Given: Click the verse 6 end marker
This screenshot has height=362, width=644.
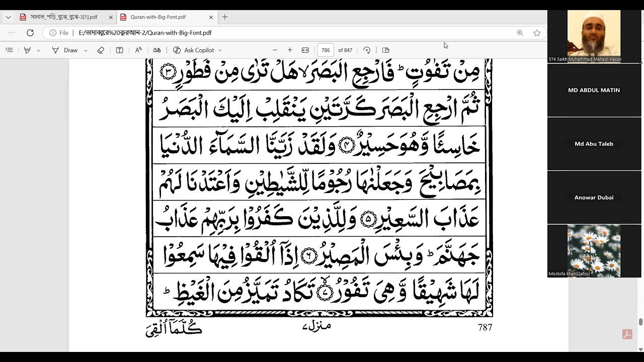Looking at the screenshot, I should point(309,256).
